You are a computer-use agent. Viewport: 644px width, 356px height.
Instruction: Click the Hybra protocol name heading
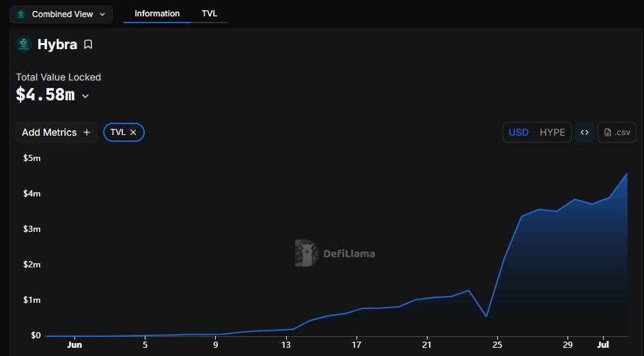click(57, 44)
